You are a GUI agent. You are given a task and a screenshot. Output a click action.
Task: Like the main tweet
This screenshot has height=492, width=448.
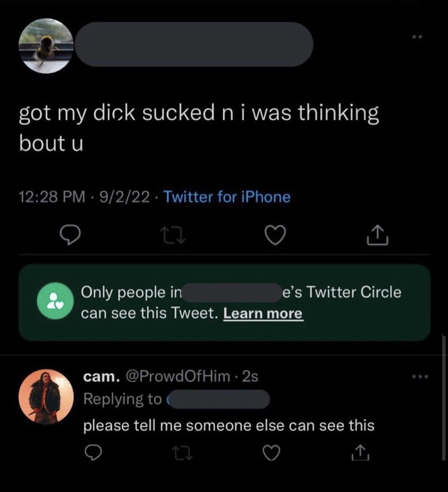tap(275, 235)
